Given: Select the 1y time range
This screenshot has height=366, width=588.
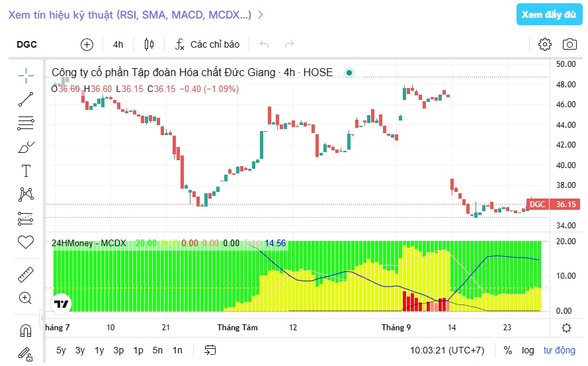Looking at the screenshot, I should [99, 350].
